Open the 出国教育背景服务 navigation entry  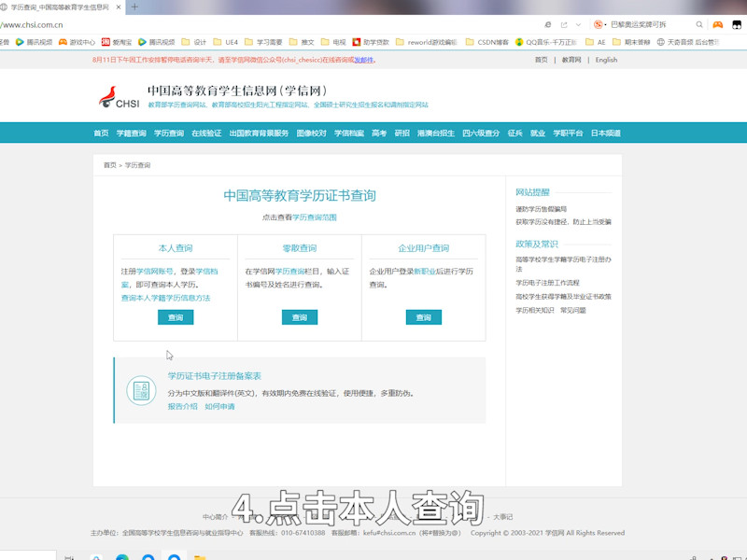pos(257,133)
